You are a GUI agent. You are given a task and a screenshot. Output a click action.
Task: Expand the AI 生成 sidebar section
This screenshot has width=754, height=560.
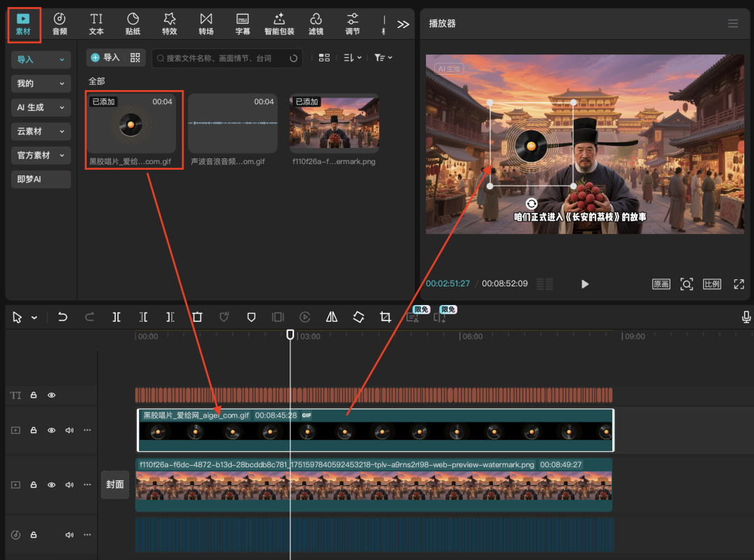tap(40, 108)
